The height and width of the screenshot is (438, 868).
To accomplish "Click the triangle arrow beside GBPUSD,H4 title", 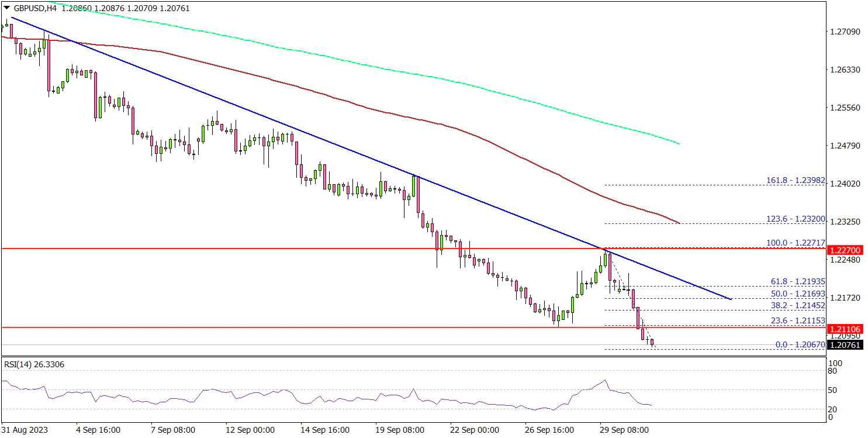I will tap(6, 8).
